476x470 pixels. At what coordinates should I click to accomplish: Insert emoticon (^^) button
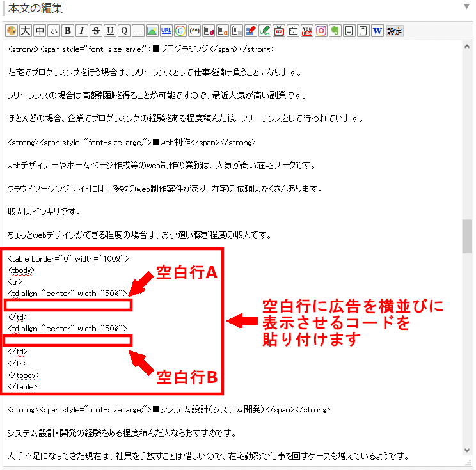pos(194,31)
